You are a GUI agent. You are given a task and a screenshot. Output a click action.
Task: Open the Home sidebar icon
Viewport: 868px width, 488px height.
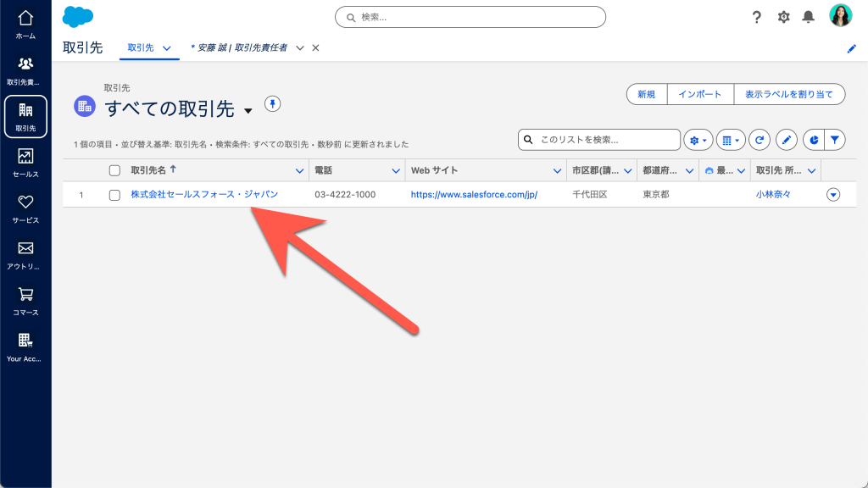tap(25, 25)
